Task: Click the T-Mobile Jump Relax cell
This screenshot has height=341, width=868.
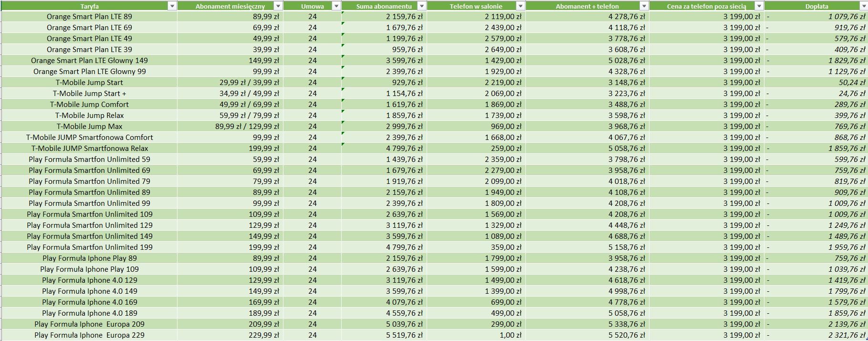Action: (x=89, y=115)
